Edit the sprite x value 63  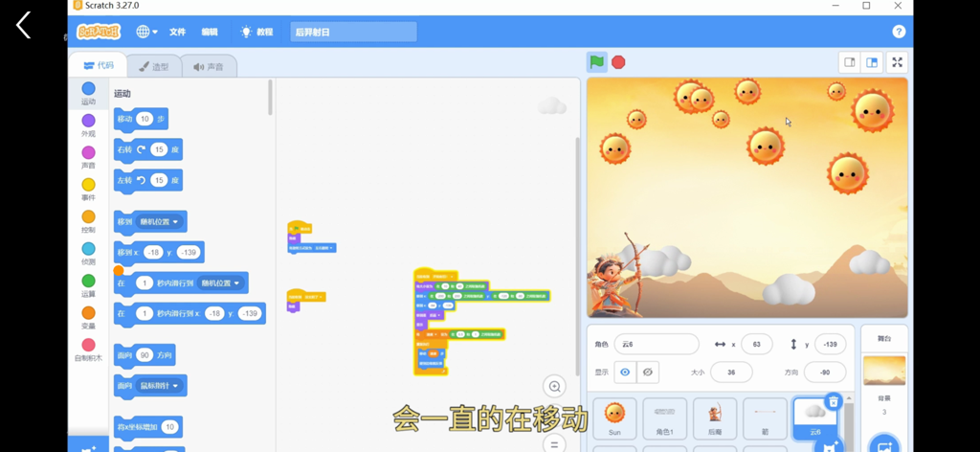pos(757,344)
